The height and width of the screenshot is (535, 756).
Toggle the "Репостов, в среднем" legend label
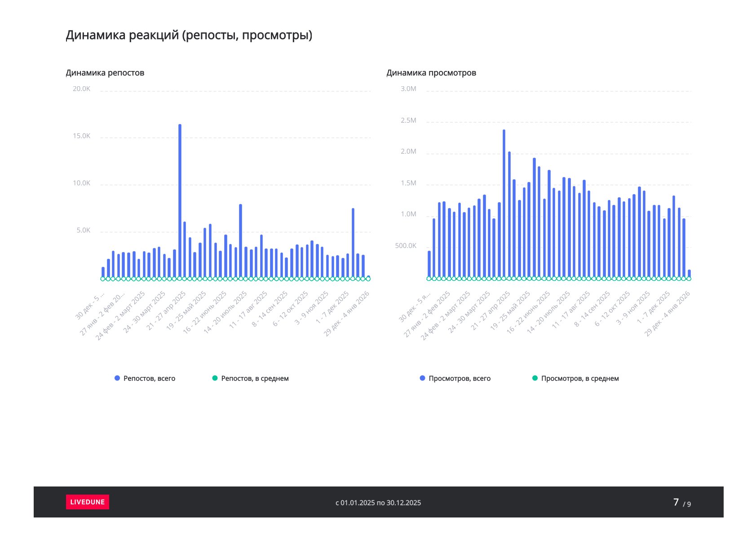click(x=255, y=378)
